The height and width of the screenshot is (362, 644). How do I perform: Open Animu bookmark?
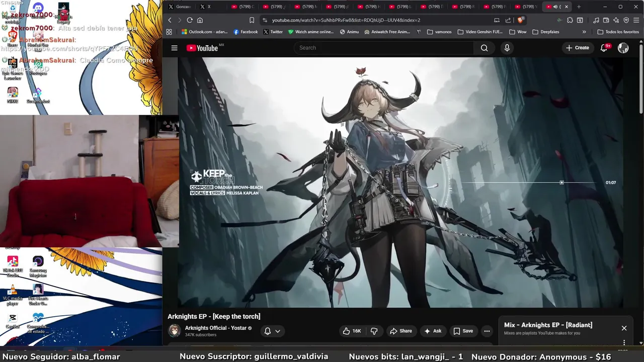click(349, 32)
